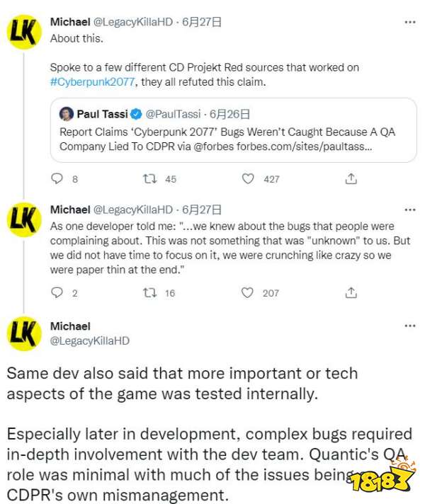Like the tweet with 207 likes
The height and width of the screenshot is (504, 425).
pos(247,292)
